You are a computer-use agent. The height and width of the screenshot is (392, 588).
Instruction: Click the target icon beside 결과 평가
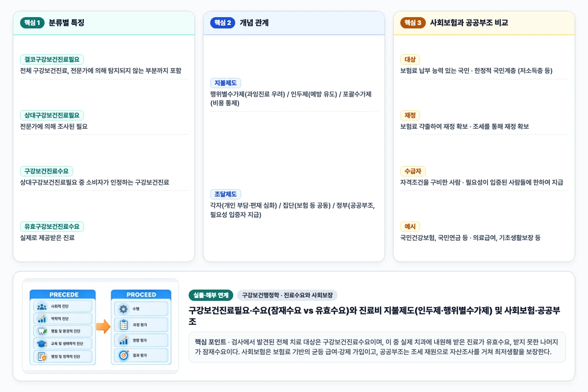124,355
